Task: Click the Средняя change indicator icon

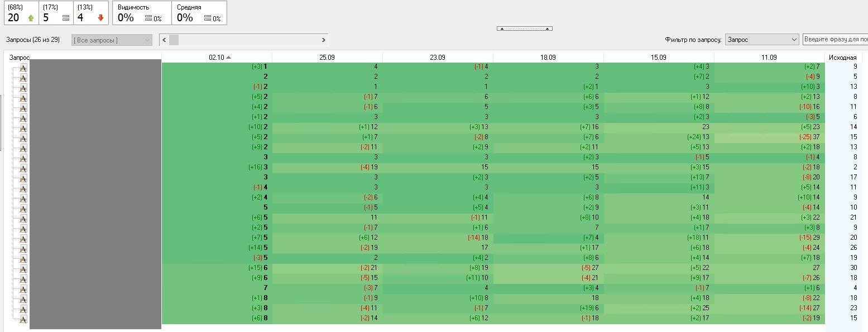Action: tap(208, 18)
